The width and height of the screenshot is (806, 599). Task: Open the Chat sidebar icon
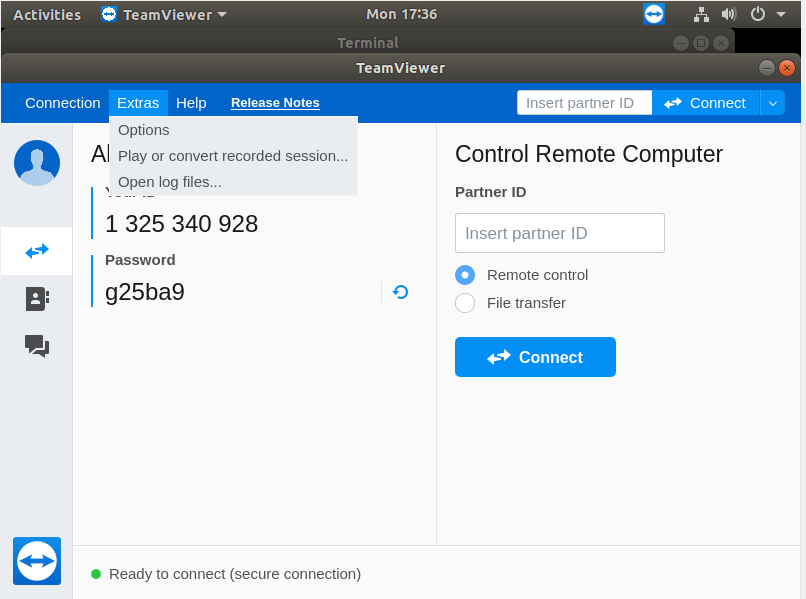(x=37, y=346)
